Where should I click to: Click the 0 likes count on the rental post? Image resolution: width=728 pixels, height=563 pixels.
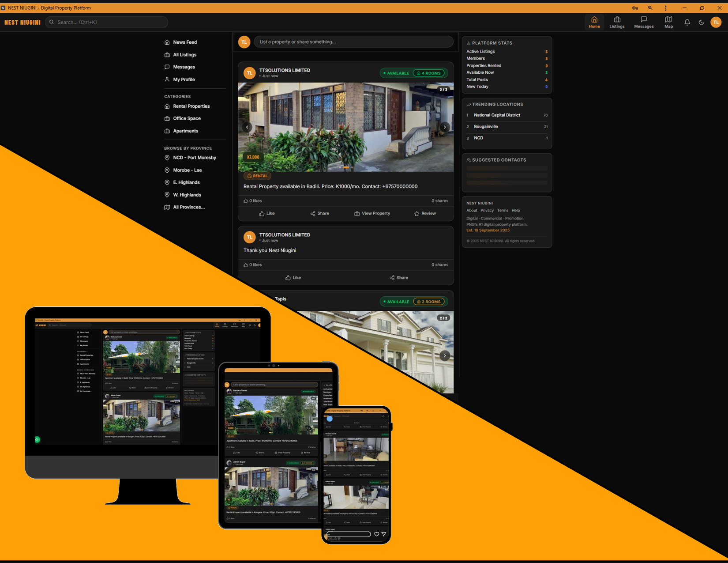point(253,201)
